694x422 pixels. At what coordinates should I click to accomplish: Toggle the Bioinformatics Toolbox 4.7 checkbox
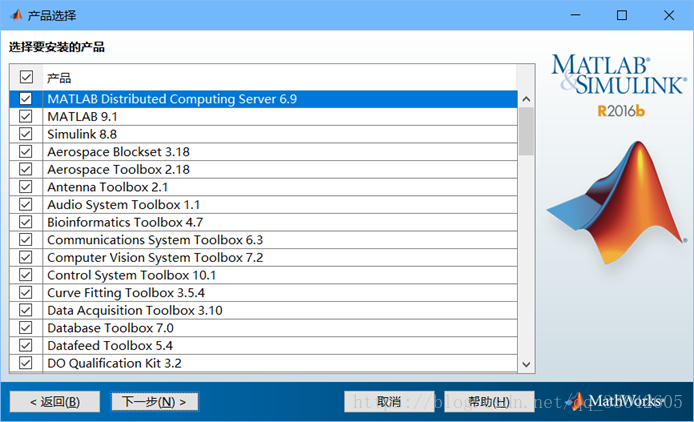pos(26,222)
